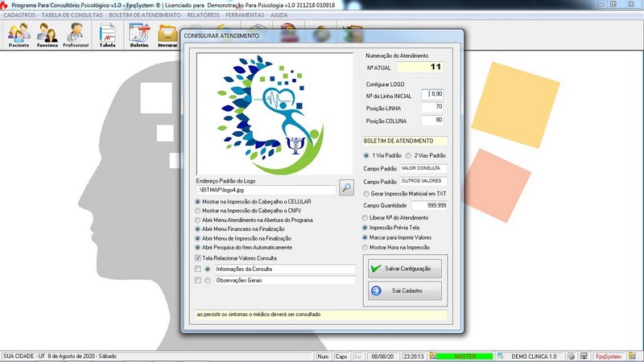Click Salvar Configuração button
The height and width of the screenshot is (362, 644).
click(405, 269)
